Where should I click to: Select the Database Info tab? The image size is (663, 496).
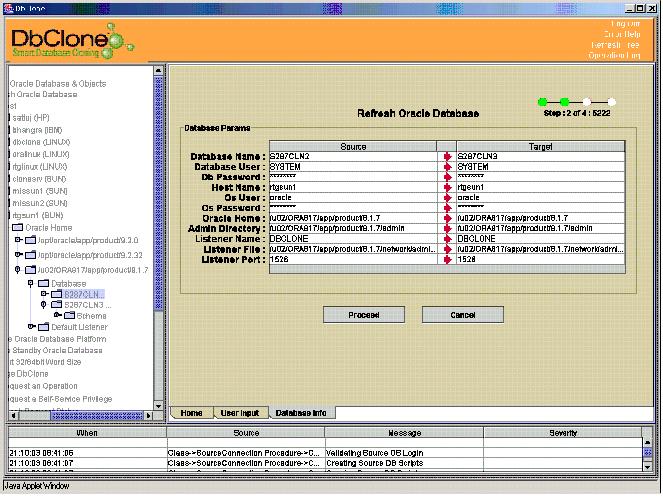click(x=301, y=413)
